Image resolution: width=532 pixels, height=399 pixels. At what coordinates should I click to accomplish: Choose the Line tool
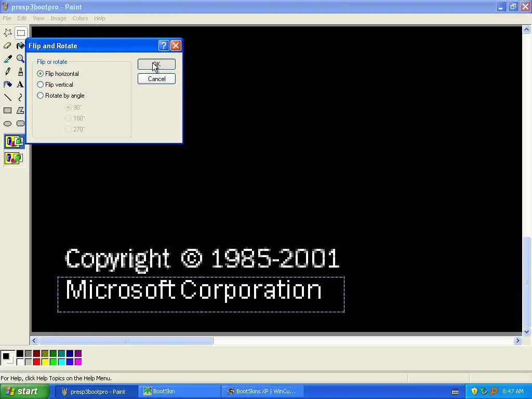point(7,98)
